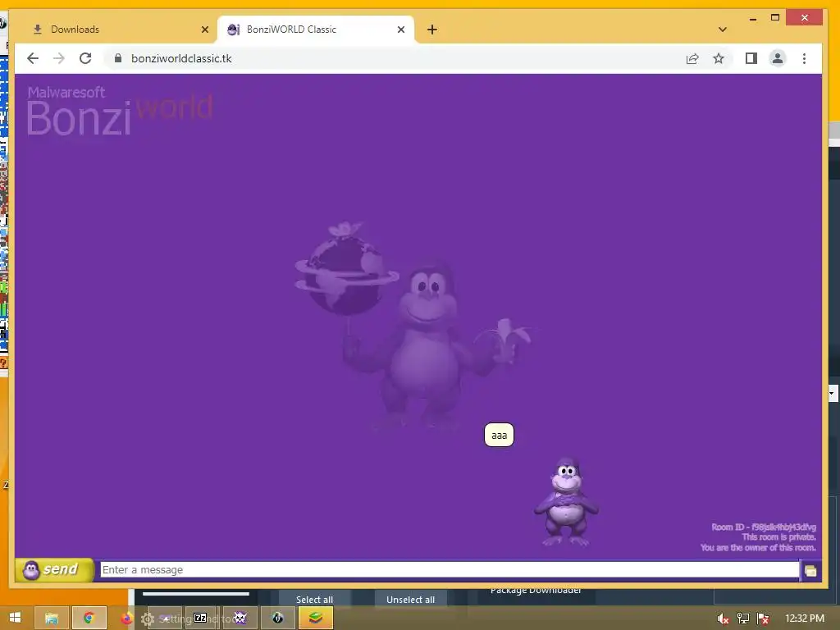This screenshot has width=840, height=630.
Task: Click the Chrome taskbar icon
Action: (89, 619)
